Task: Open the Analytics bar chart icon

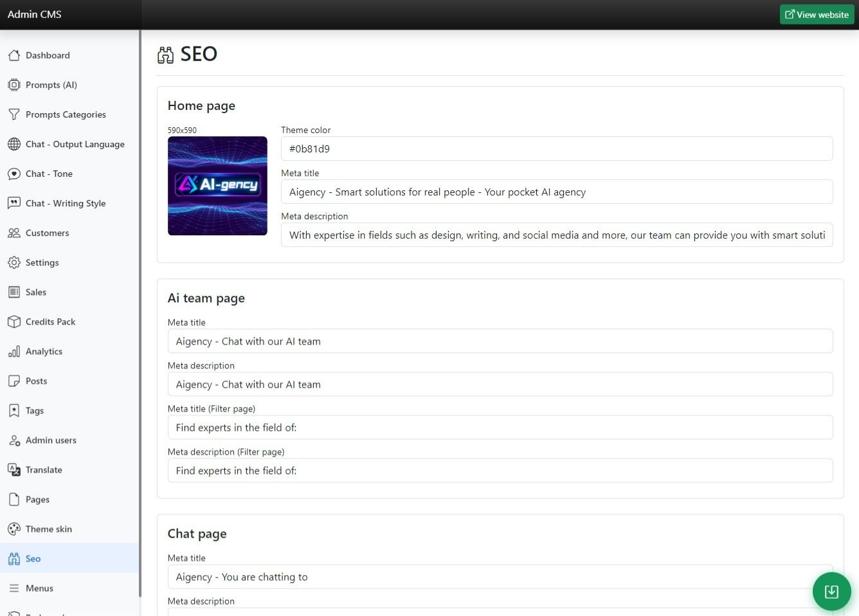Action: 14,351
